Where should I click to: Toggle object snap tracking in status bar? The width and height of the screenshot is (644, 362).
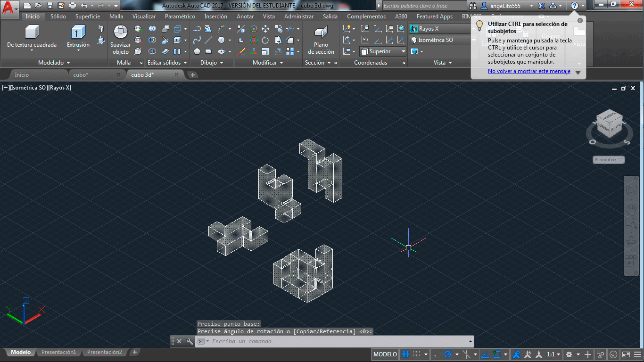[485, 354]
